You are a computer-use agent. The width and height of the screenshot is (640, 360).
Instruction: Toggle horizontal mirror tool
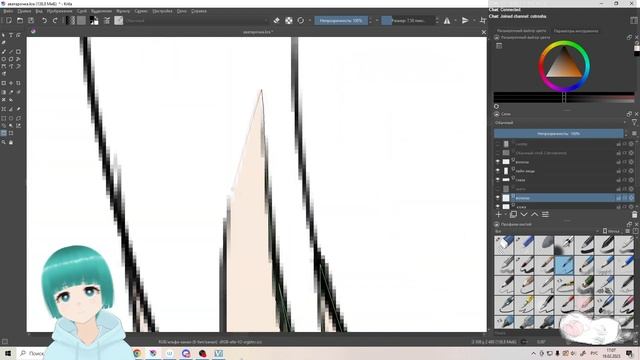[447, 20]
